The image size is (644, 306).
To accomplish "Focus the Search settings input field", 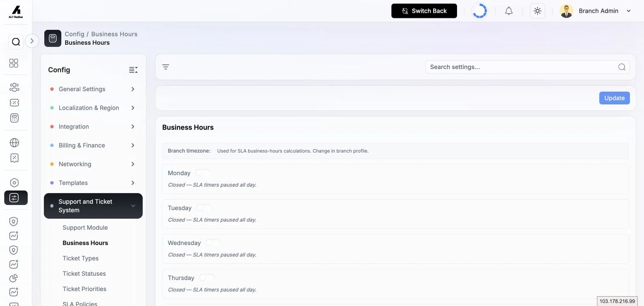I will pos(527,67).
